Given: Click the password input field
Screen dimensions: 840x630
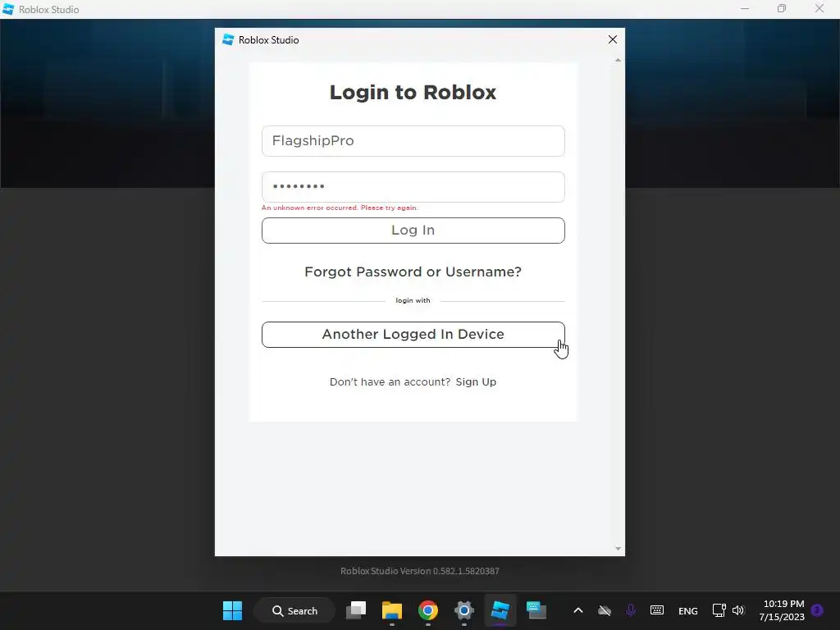Looking at the screenshot, I should click(x=413, y=187).
